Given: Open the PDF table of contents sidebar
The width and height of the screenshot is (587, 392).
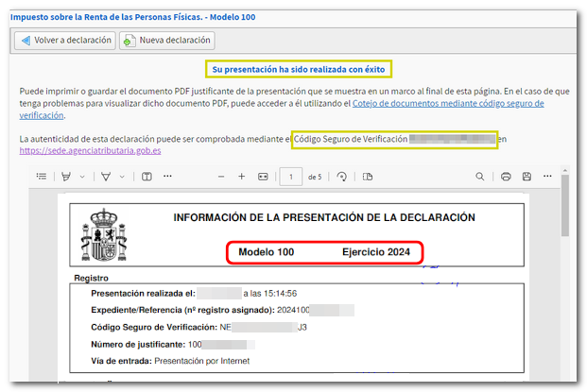Looking at the screenshot, I should pos(41,176).
